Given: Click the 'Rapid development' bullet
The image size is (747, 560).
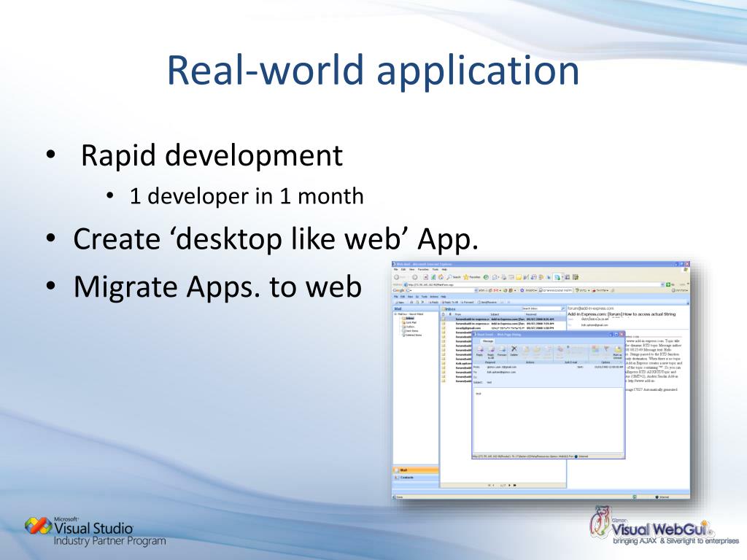Looking at the screenshot, I should [x=212, y=156].
